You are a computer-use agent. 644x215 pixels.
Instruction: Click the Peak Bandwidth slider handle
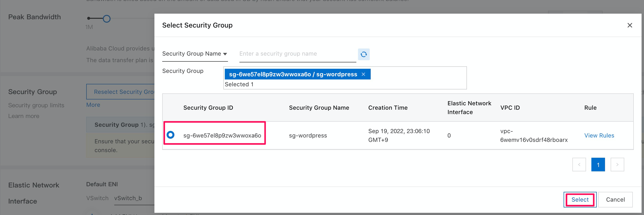pyautogui.click(x=107, y=19)
